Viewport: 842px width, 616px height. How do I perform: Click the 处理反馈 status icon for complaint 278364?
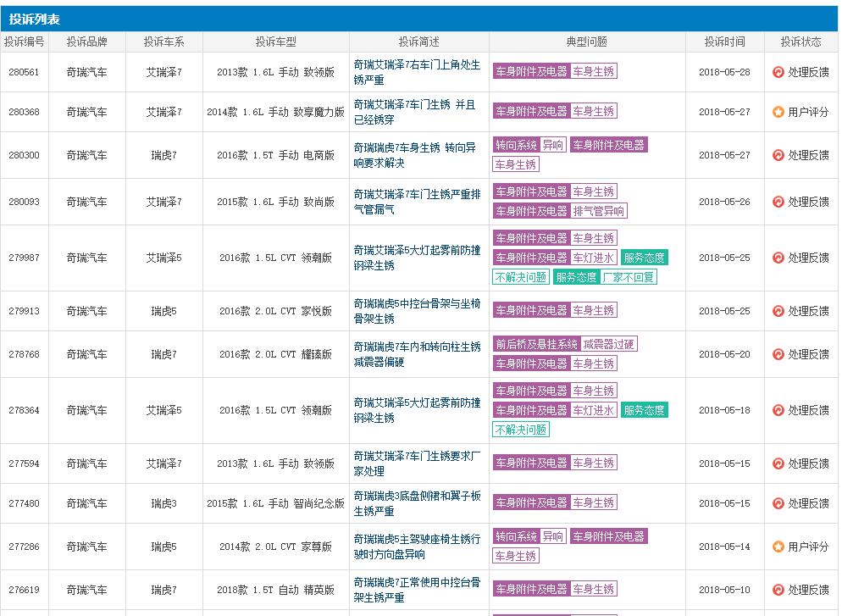tap(778, 410)
